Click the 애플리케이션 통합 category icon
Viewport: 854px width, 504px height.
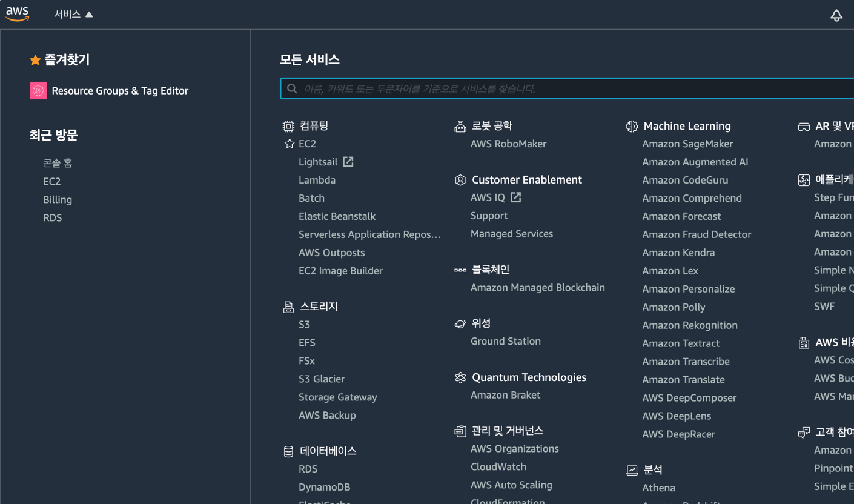pos(804,180)
